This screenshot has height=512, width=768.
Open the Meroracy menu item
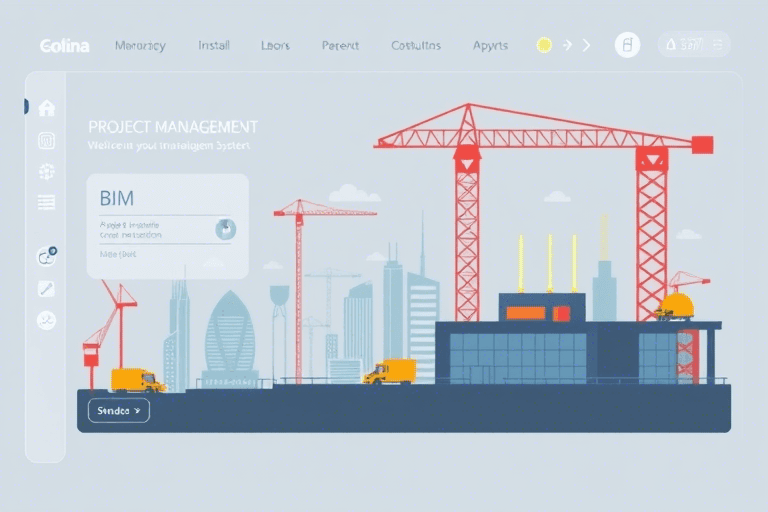[140, 46]
